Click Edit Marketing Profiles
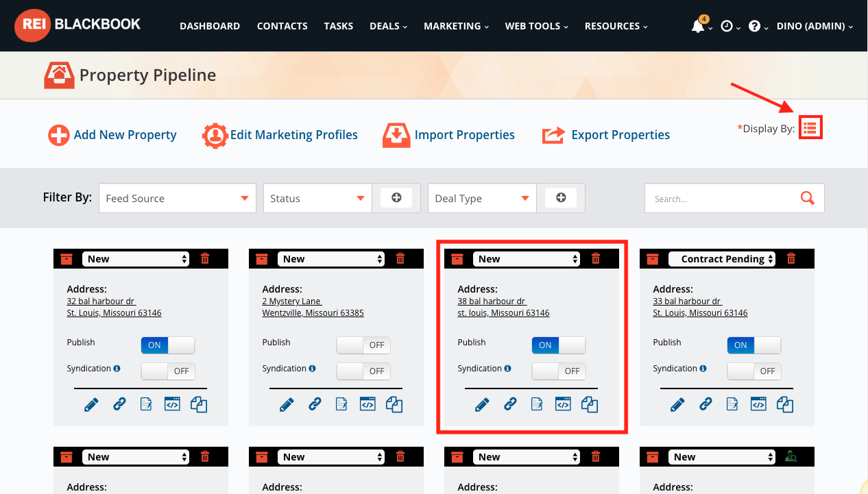The height and width of the screenshot is (494, 868). pos(280,135)
